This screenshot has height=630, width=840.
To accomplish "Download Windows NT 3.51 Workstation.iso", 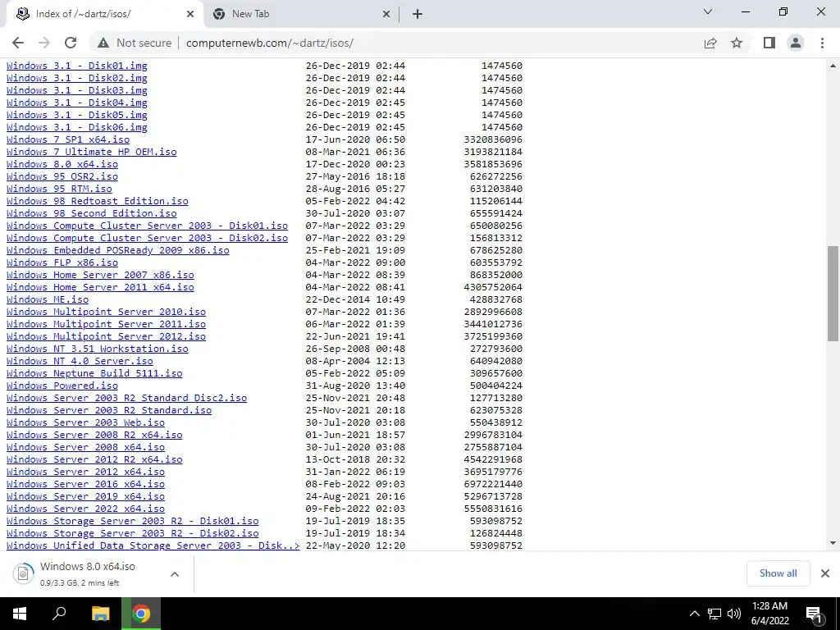I will click(x=98, y=349).
